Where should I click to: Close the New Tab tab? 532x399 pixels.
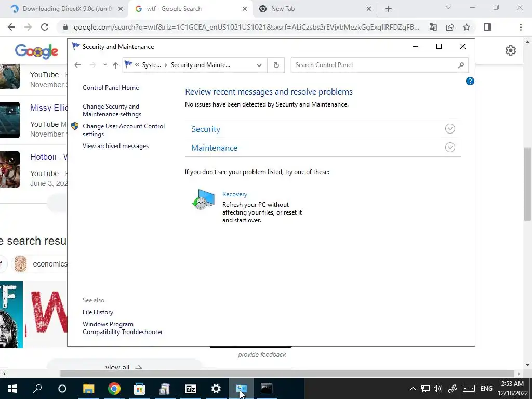(x=369, y=9)
